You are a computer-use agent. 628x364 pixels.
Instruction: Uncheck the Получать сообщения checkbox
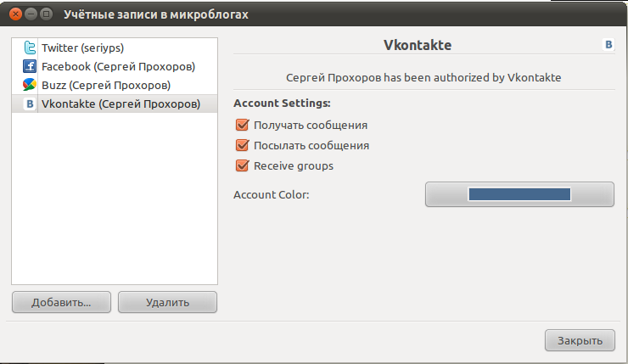coord(243,125)
